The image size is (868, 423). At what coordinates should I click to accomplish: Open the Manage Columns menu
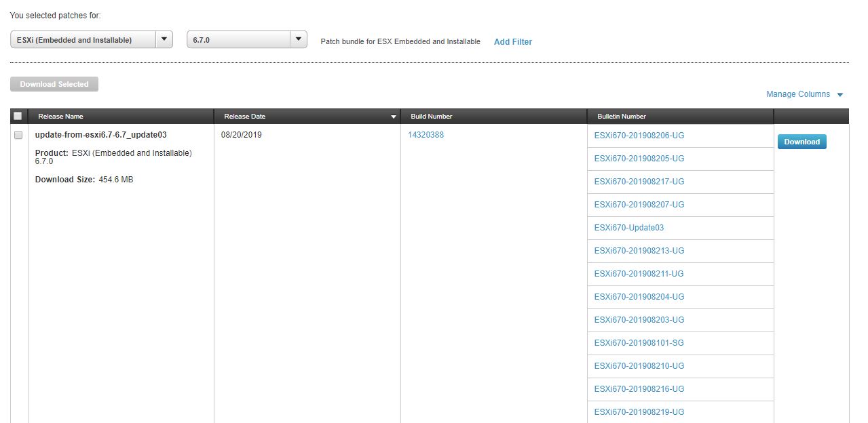(805, 94)
